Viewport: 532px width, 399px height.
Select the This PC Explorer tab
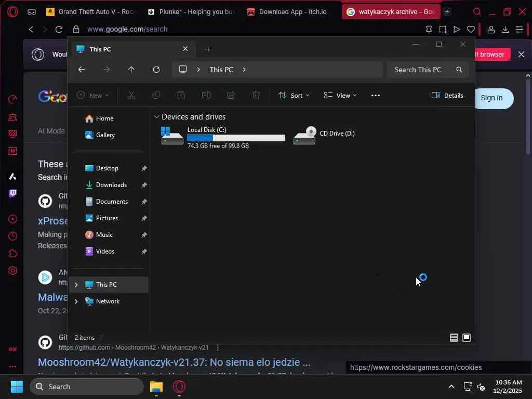pos(133,49)
